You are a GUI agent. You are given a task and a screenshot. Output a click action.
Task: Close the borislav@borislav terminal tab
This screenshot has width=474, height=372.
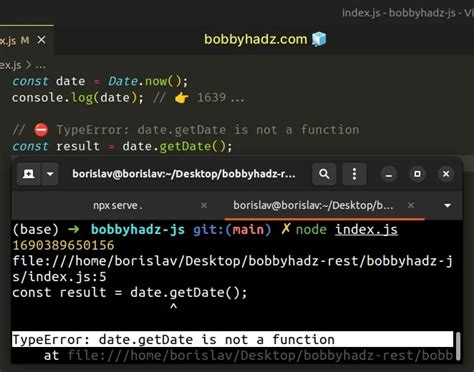pos(411,205)
